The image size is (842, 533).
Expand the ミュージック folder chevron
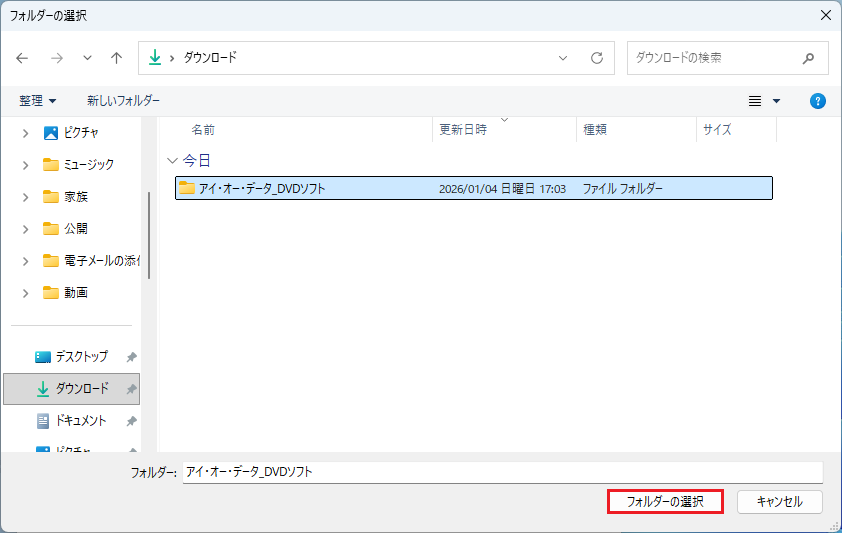click(25, 165)
